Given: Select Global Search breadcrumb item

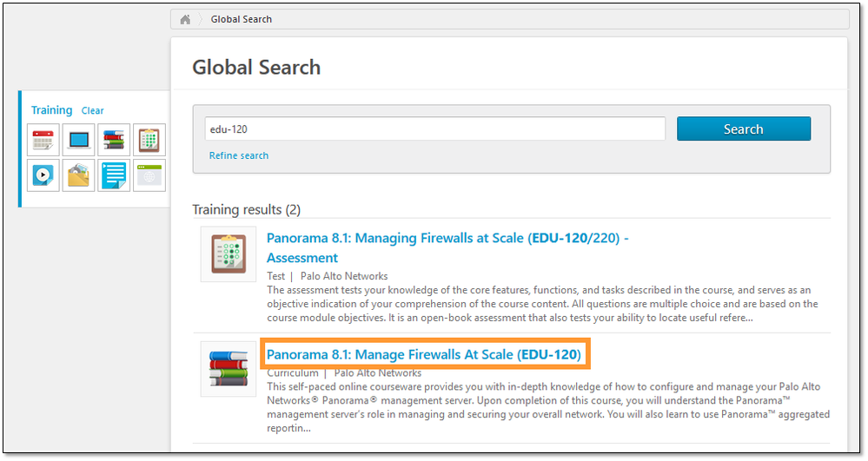Looking at the screenshot, I should click(x=242, y=19).
